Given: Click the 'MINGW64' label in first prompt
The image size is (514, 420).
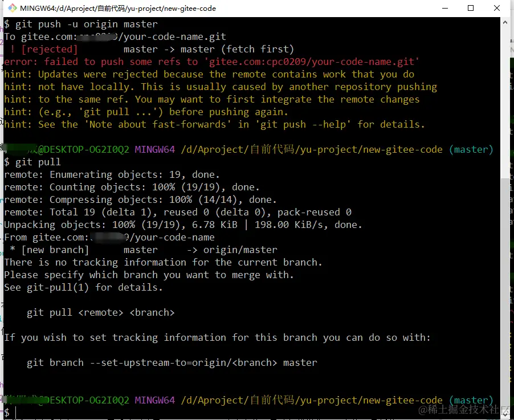Looking at the screenshot, I should (155, 149).
